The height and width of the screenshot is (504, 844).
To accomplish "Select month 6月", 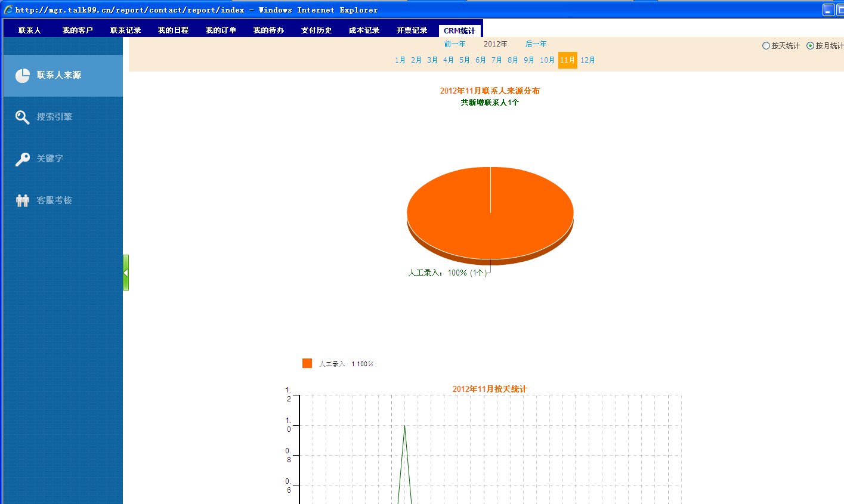I will coord(481,60).
